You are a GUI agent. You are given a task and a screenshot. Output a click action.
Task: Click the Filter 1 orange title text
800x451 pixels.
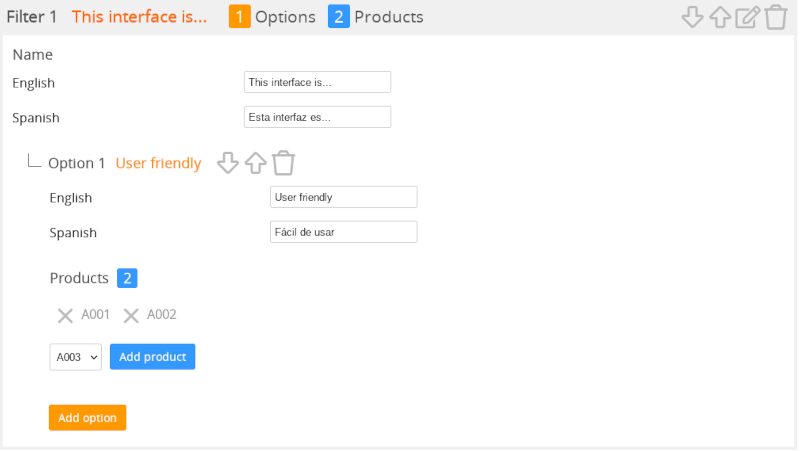click(x=139, y=17)
